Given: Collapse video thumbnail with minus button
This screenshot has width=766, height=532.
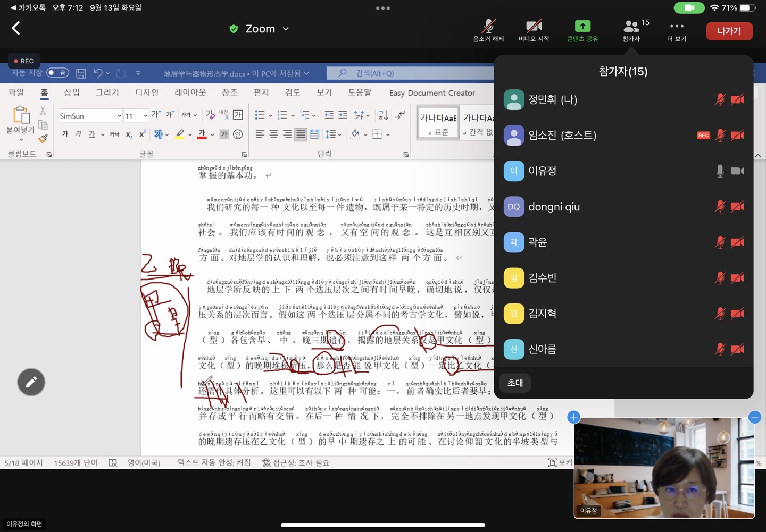Looking at the screenshot, I should pos(754,417).
